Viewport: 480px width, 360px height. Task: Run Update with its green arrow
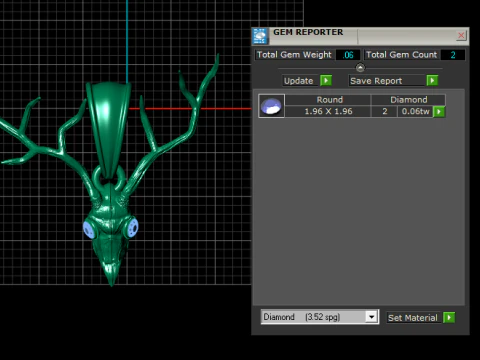(326, 80)
